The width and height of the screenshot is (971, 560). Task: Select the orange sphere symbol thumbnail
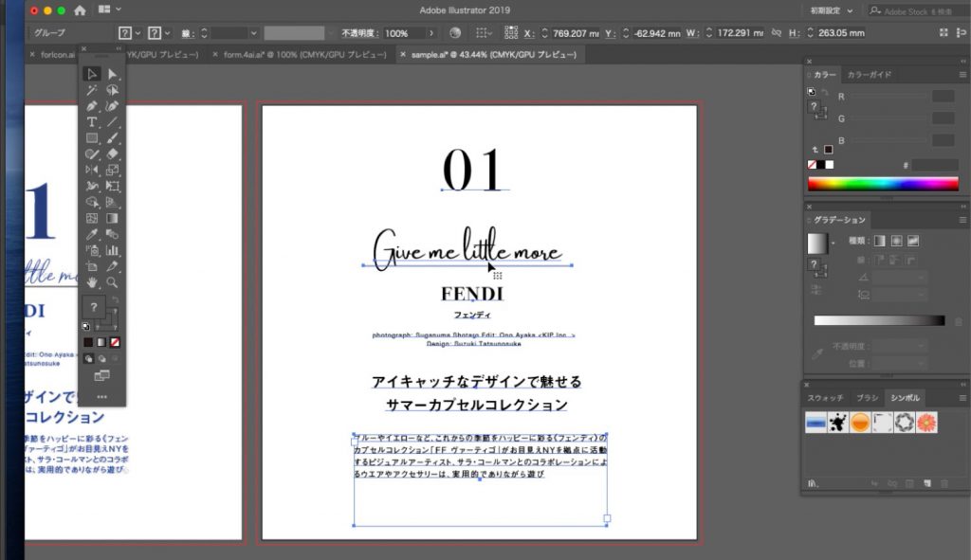[x=860, y=423]
